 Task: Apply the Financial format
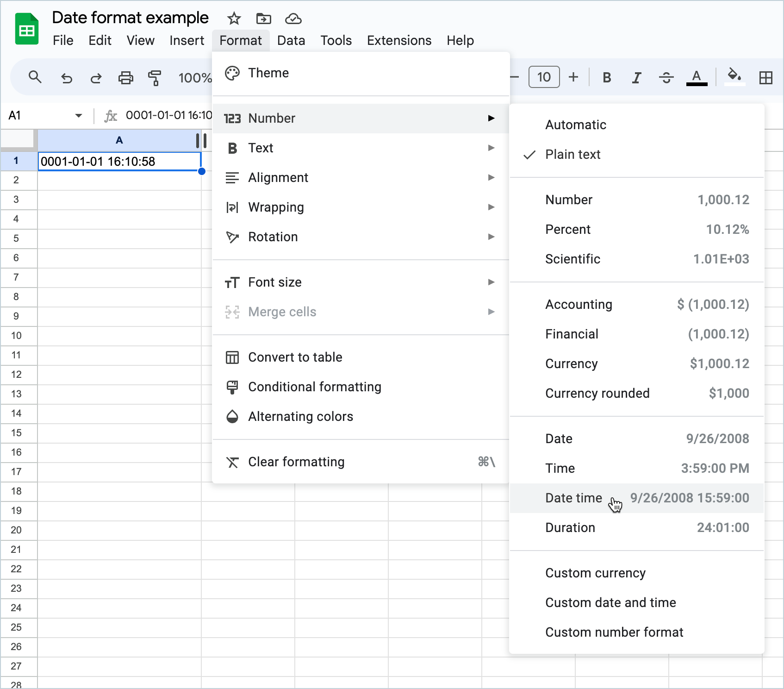pyautogui.click(x=637, y=334)
